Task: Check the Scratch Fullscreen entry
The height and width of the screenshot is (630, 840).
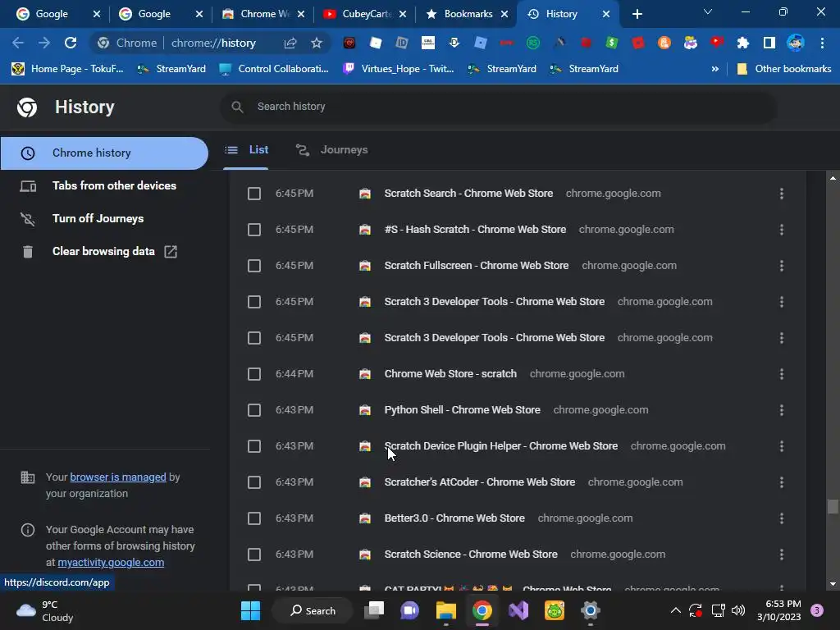Action: pos(254,266)
